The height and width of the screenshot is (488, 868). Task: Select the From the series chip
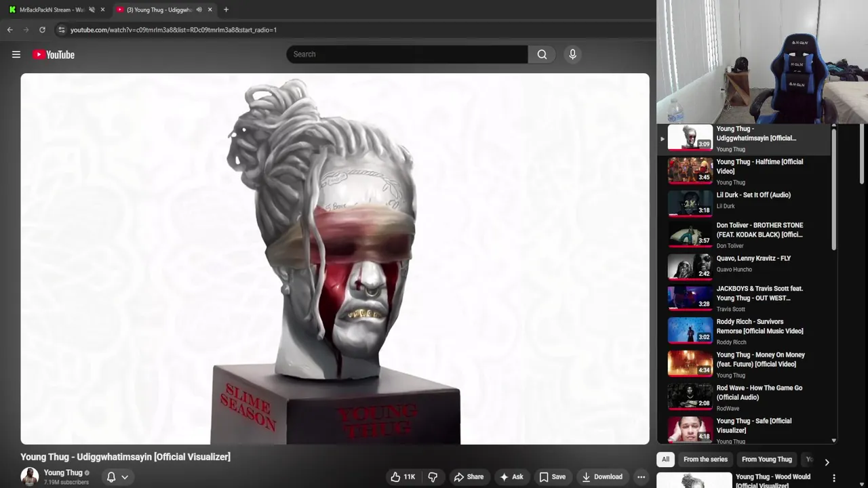[x=705, y=460]
